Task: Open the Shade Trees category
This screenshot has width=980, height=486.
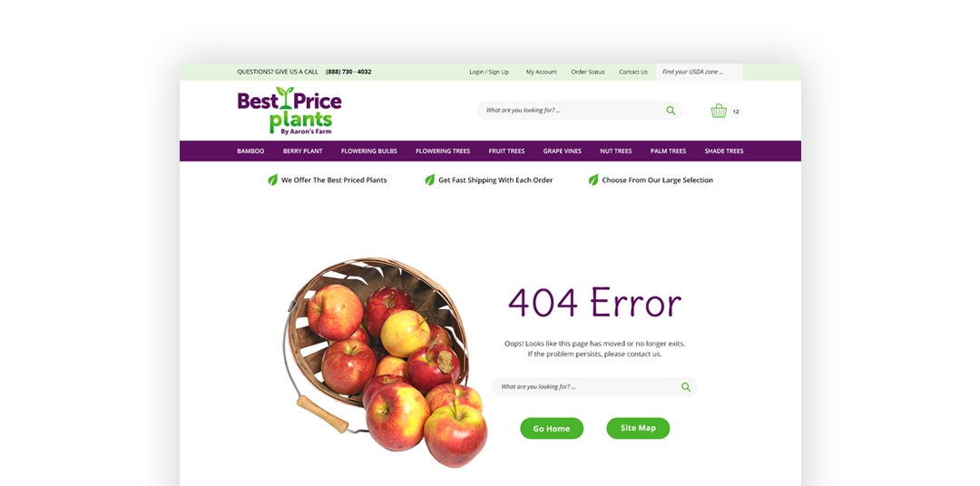Action: click(724, 151)
